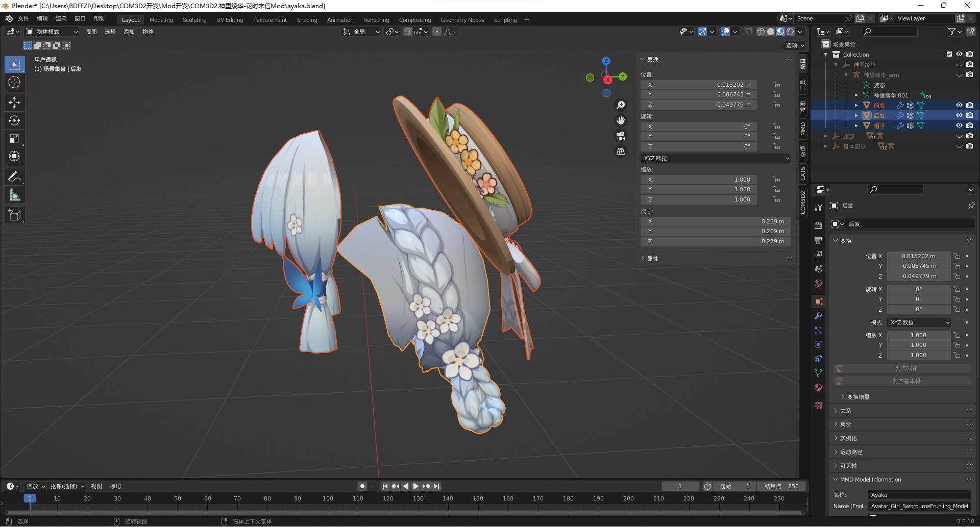
Task: Open the Tool properties tab
Action: [818, 208]
